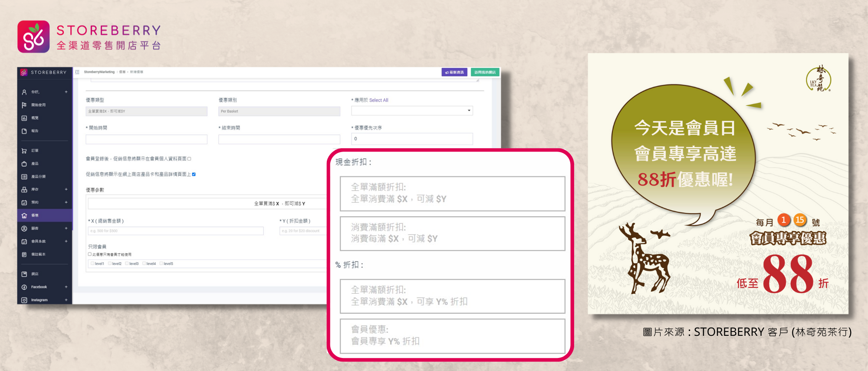Open the 備註範本 note template icon
The width and height of the screenshot is (868, 371).
[x=24, y=255]
